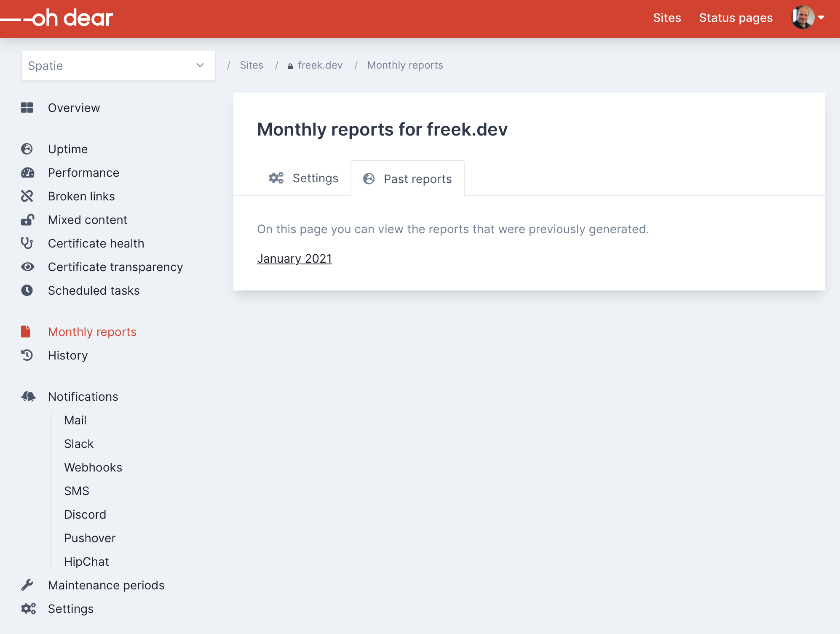Click the Monthly reports file icon
This screenshot has height=634, width=840.
[x=26, y=332]
